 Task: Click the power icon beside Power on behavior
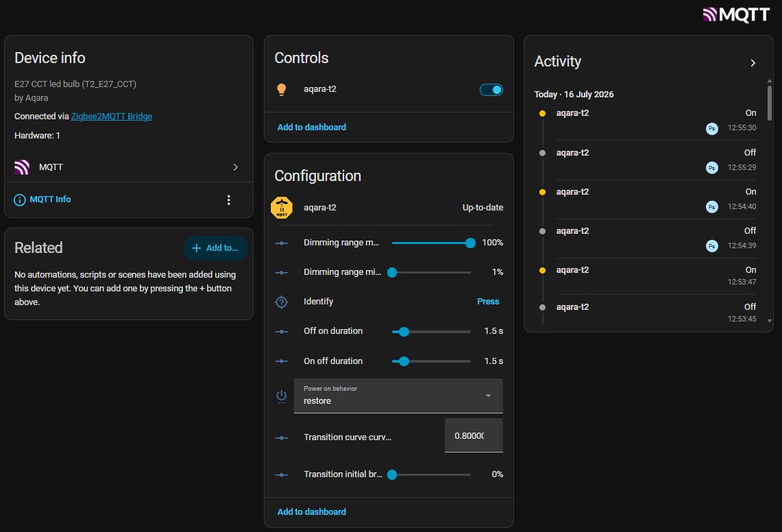281,396
